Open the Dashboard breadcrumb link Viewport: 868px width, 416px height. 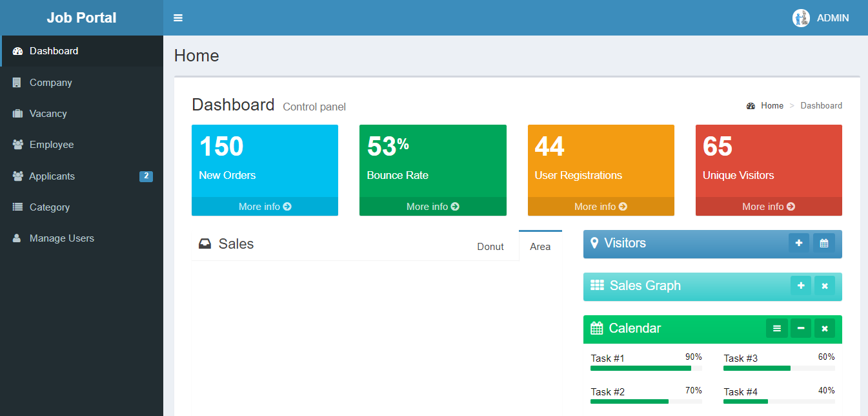click(821, 105)
